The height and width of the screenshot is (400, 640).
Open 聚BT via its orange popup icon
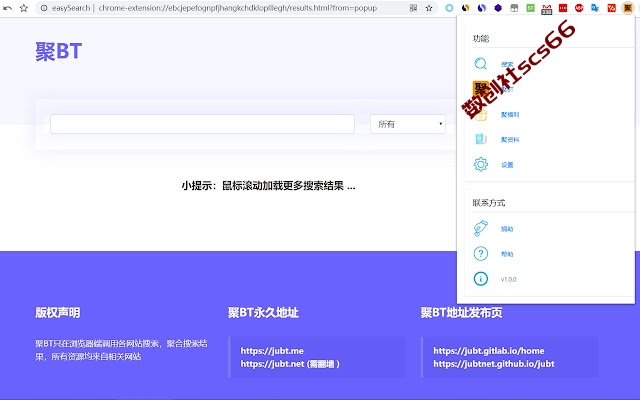coord(480,89)
